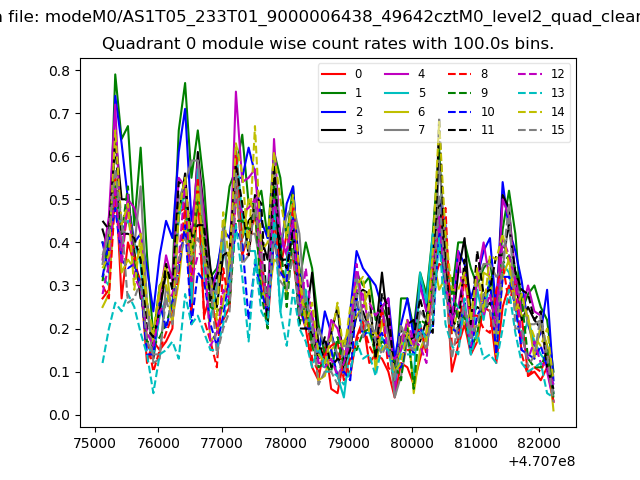
Task: Select the dashed blue legend entry 10
Action: (x=470, y=112)
